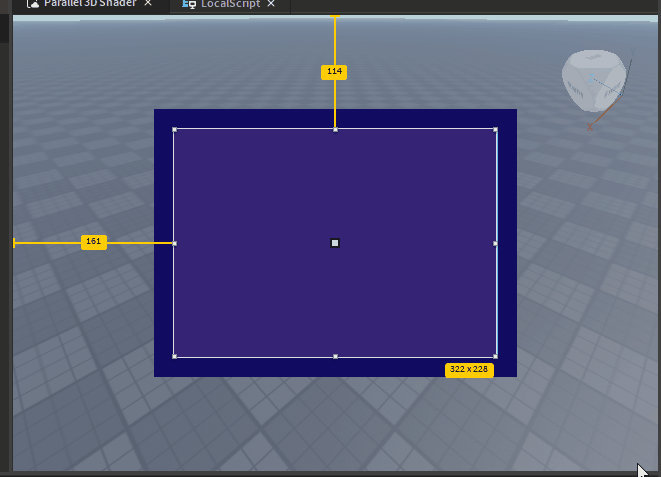Viewport: 661px width, 477px height.
Task: Click the 114 top distance label
Action: point(334,72)
